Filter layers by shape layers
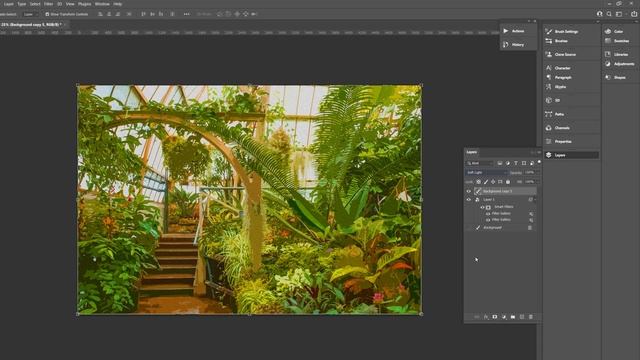Viewport: 640px width, 360px height. (524, 163)
